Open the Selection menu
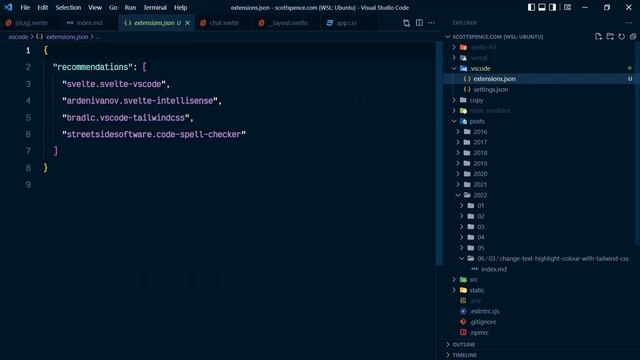This screenshot has width=640, height=360. [68, 7]
